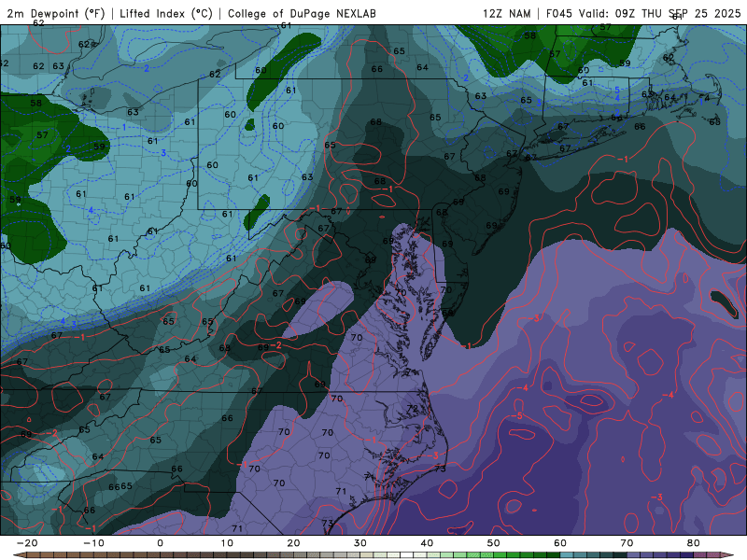Click the "20" colorbar label

(x=293, y=543)
